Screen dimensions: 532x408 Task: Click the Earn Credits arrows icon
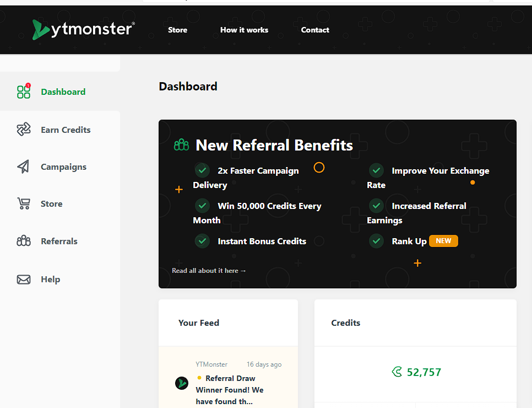[x=24, y=130]
